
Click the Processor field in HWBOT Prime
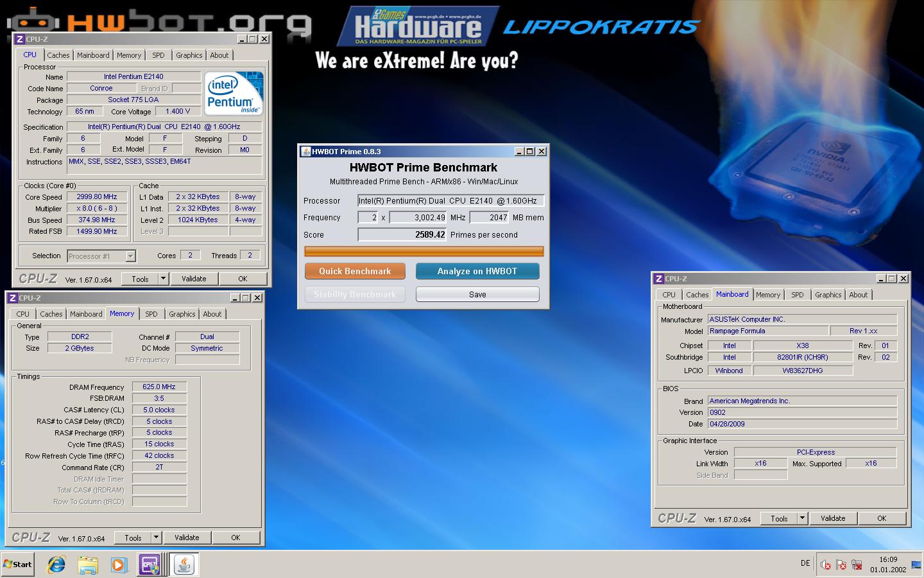click(x=450, y=200)
